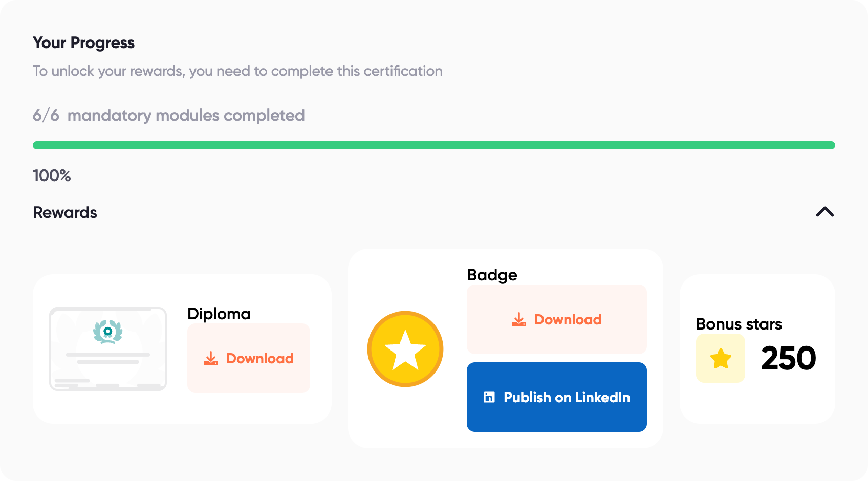Click the 250 bonus stars count
The image size is (868, 481).
789,358
